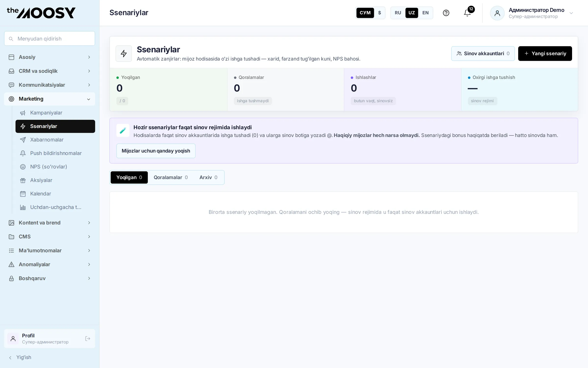Collapse the Marketing section
588x368 pixels.
(49, 99)
